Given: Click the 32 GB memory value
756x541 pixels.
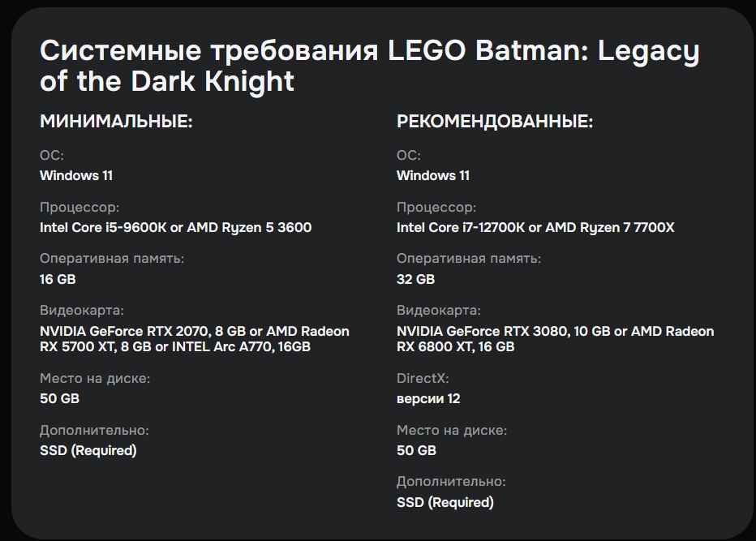Looking at the screenshot, I should pyautogui.click(x=415, y=279).
